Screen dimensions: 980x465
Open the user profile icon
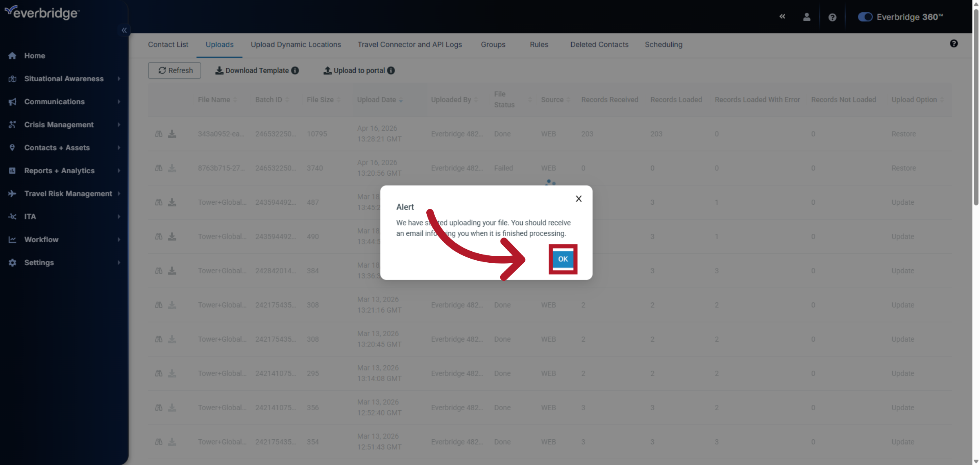tap(806, 17)
